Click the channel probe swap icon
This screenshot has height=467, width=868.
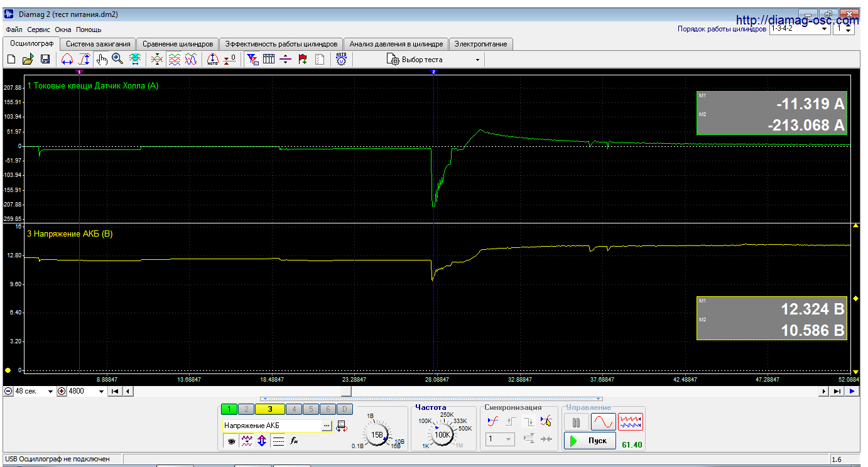[x=342, y=426]
